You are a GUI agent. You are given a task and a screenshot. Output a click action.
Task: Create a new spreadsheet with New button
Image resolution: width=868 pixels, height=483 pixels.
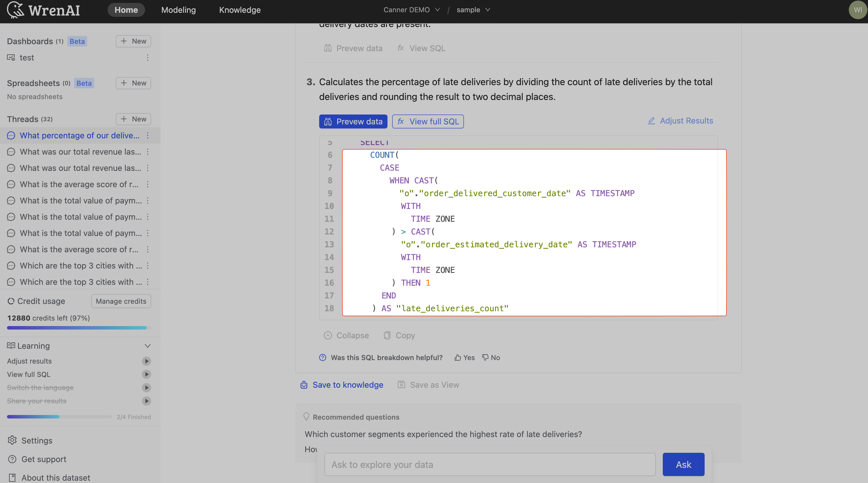[133, 83]
